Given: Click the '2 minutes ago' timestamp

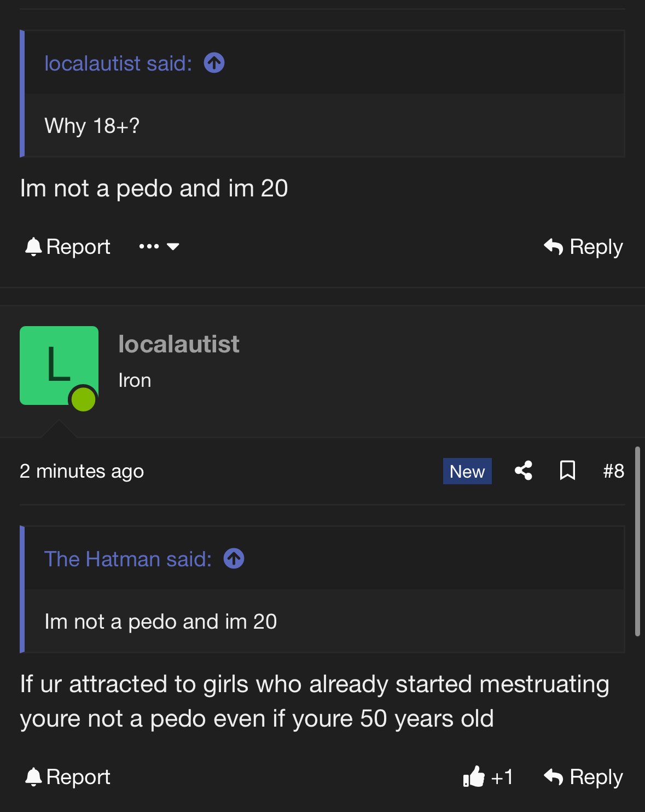Looking at the screenshot, I should [82, 471].
